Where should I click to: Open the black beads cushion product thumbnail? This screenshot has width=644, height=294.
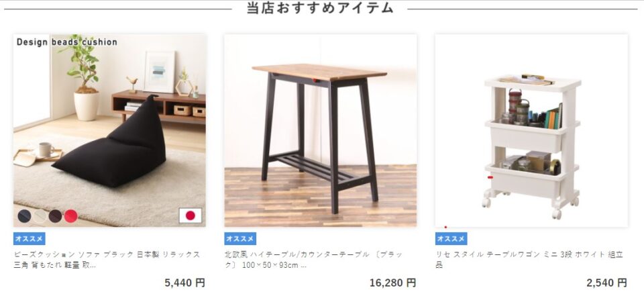click(109, 130)
